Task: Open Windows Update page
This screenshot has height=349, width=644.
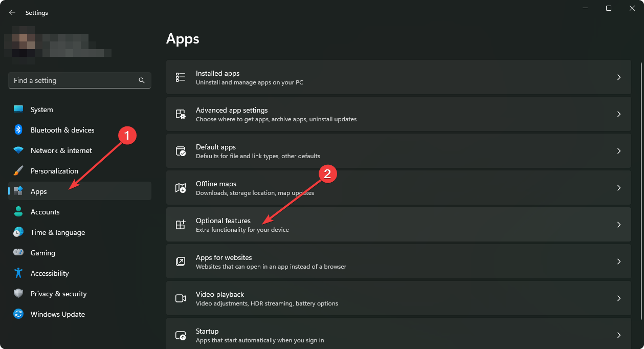Action: 80,314
